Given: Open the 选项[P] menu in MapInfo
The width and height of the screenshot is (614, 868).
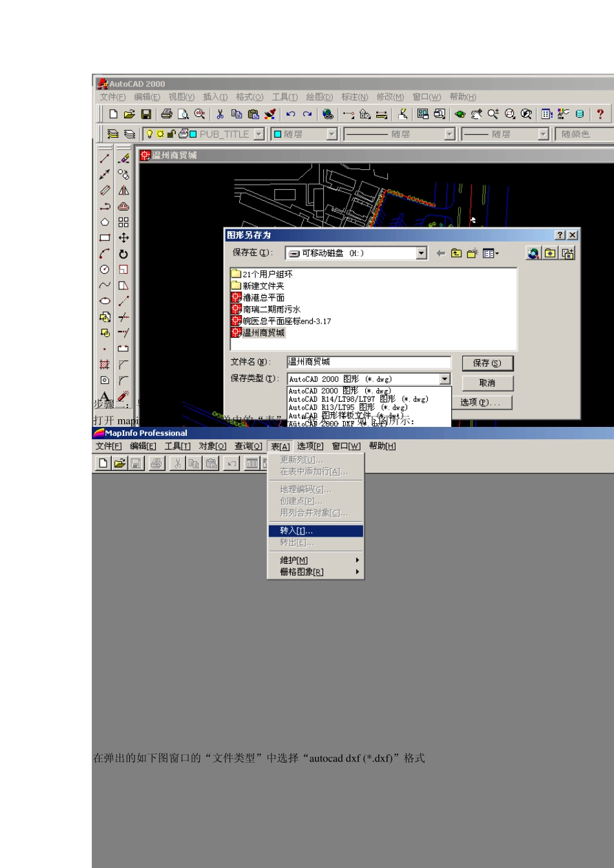Looking at the screenshot, I should [x=310, y=446].
